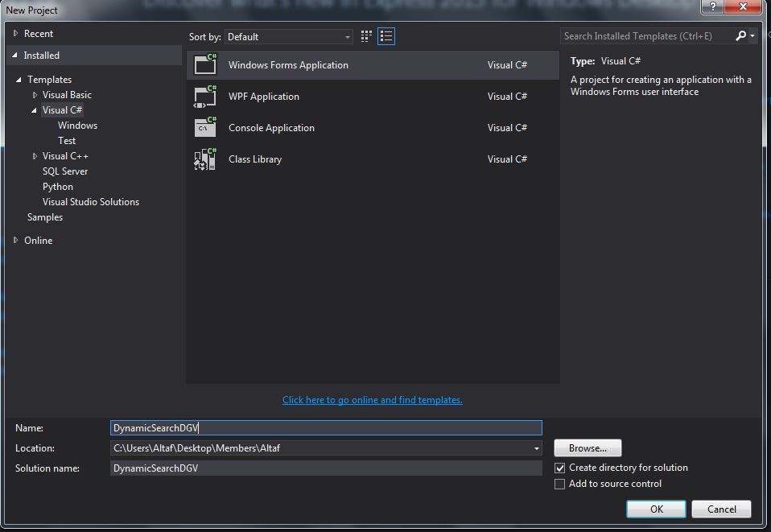
Task: Select the Console Application template icon
Action: (205, 128)
